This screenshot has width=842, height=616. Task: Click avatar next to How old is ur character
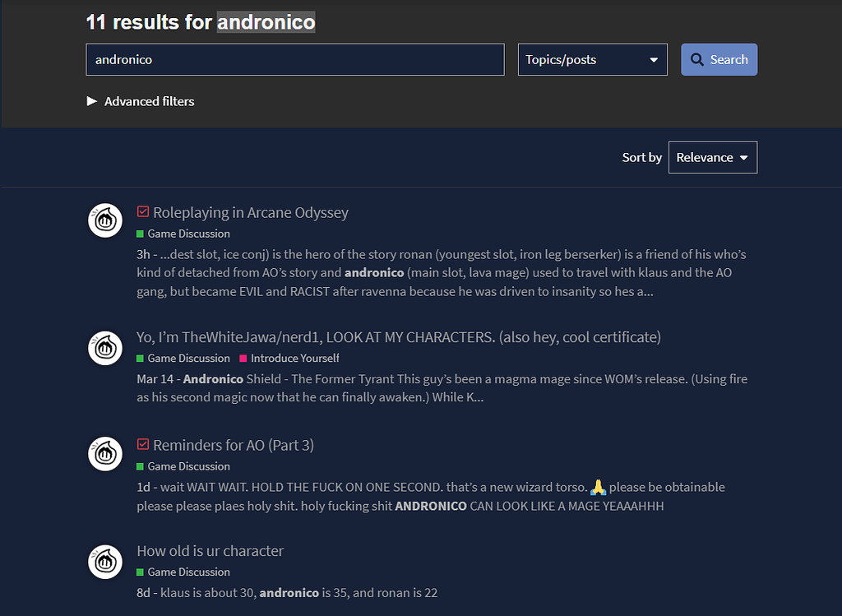point(105,561)
